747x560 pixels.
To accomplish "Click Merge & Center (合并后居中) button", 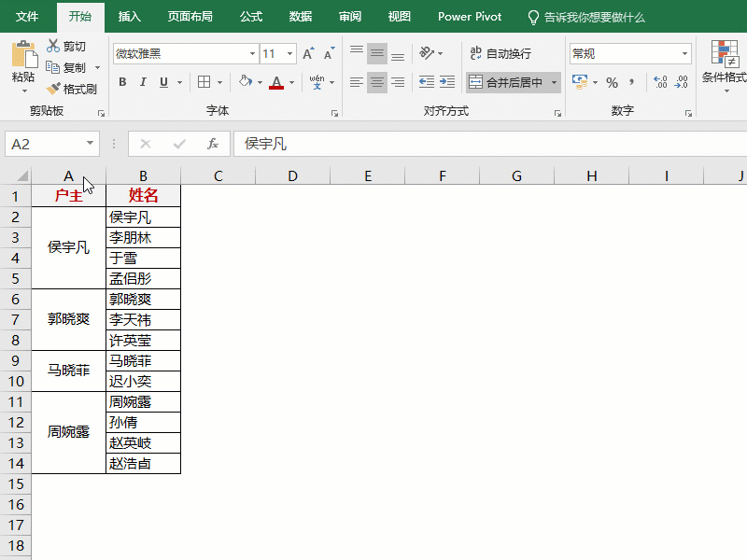I will 506,82.
